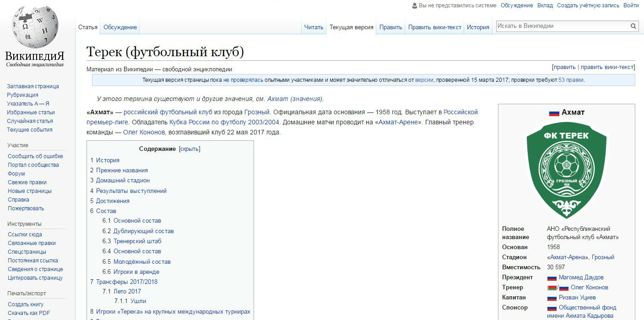
Task: Open Магомед Даудов link in infobox
Action: pyautogui.click(x=581, y=277)
